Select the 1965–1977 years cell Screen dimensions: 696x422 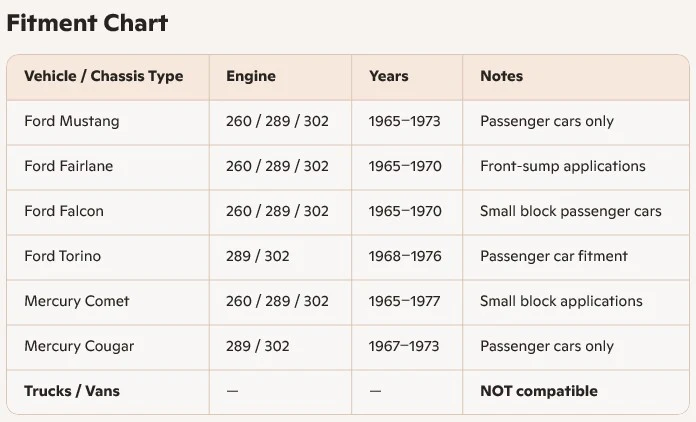click(404, 301)
